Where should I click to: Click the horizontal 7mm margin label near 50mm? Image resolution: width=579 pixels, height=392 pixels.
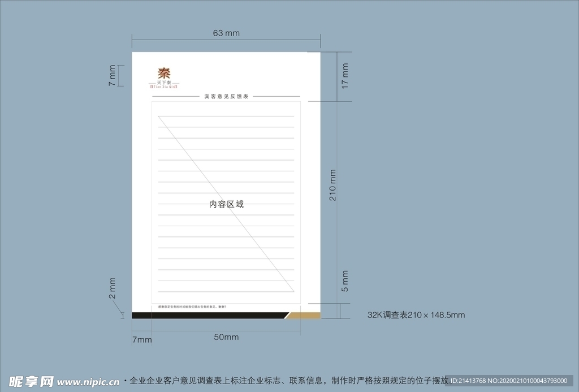[142, 339]
